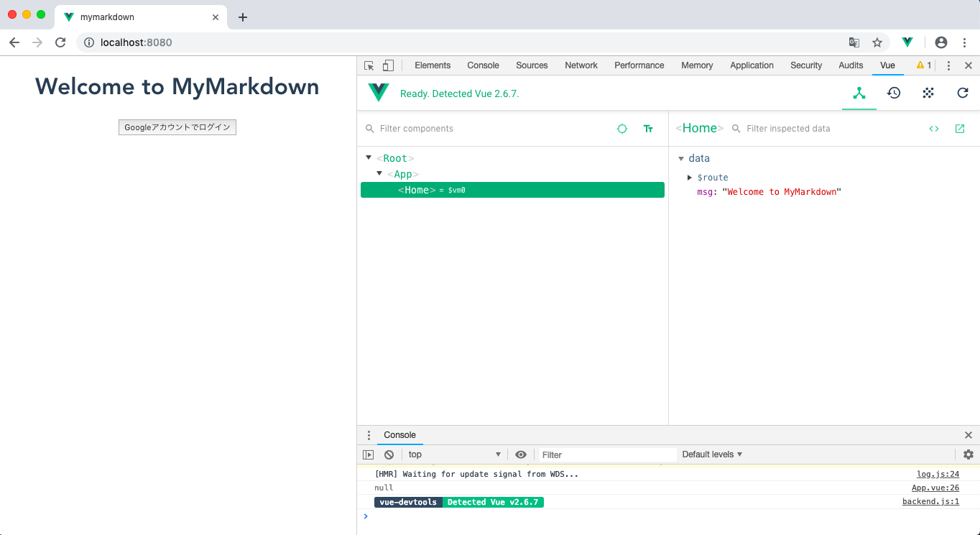Open Vuex time-travel history icon

coord(894,93)
